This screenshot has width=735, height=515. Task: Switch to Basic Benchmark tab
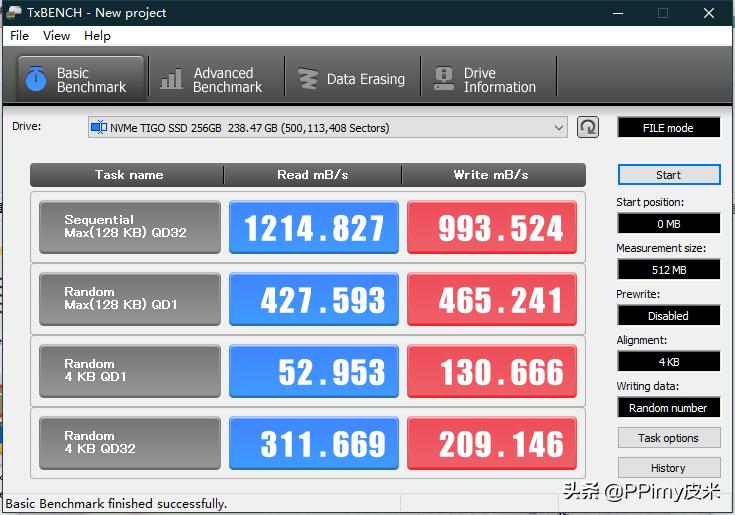tap(81, 79)
